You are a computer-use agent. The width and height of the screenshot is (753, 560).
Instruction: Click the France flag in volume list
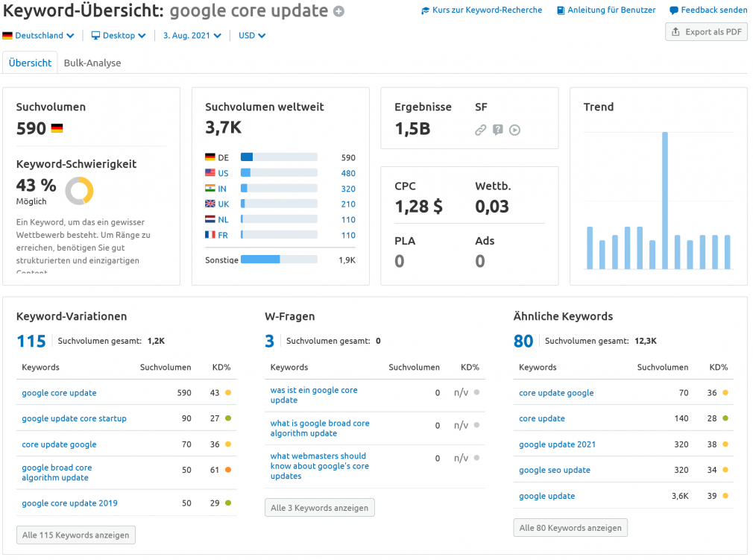[209, 235]
